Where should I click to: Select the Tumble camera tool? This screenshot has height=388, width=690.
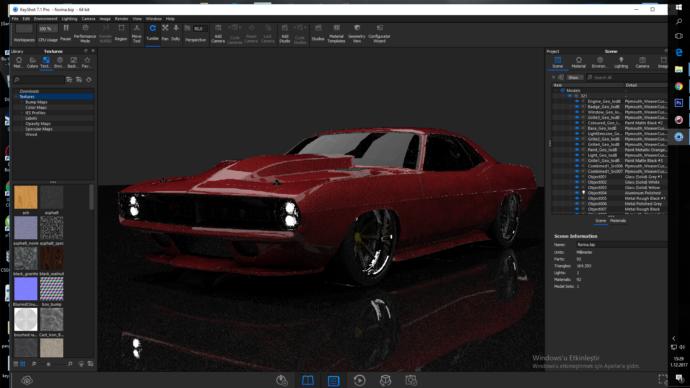(x=152, y=33)
